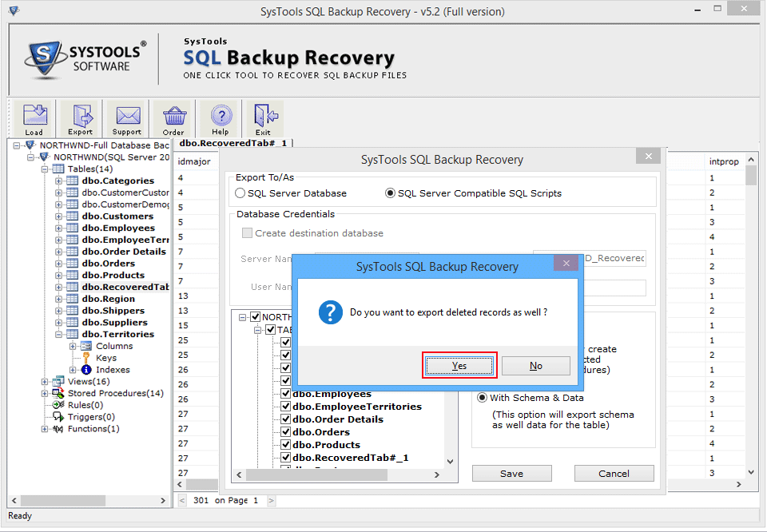Select the dbo.EmployeeTerr tree item

click(125, 240)
